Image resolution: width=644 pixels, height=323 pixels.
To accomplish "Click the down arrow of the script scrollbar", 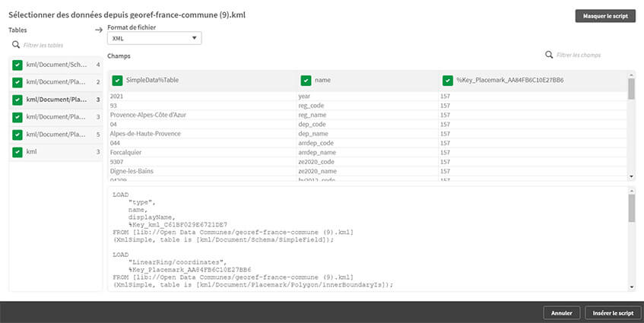I will [631, 286].
